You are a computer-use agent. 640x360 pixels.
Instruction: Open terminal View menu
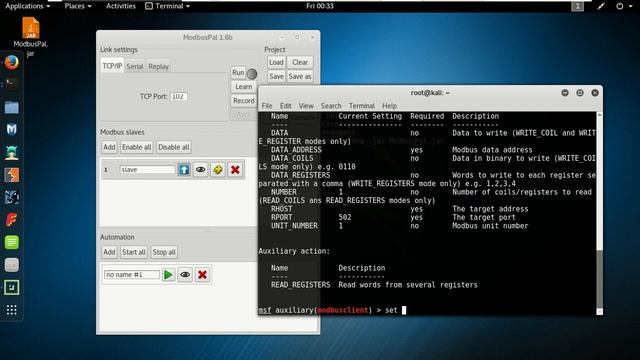[x=306, y=106]
